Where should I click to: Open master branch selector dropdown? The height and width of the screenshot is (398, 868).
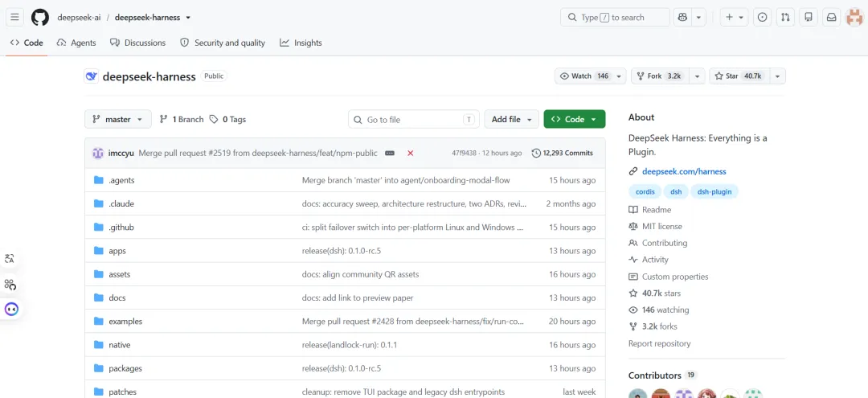[118, 119]
